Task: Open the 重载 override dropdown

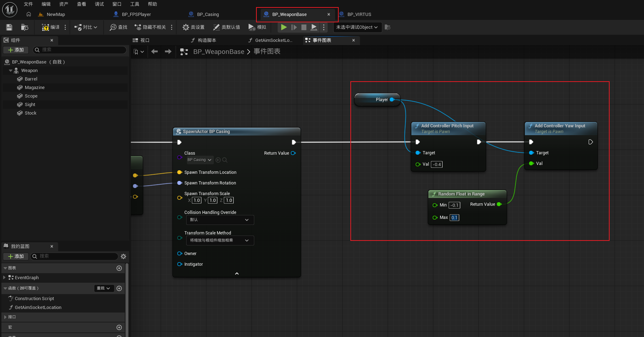Action: coord(104,288)
